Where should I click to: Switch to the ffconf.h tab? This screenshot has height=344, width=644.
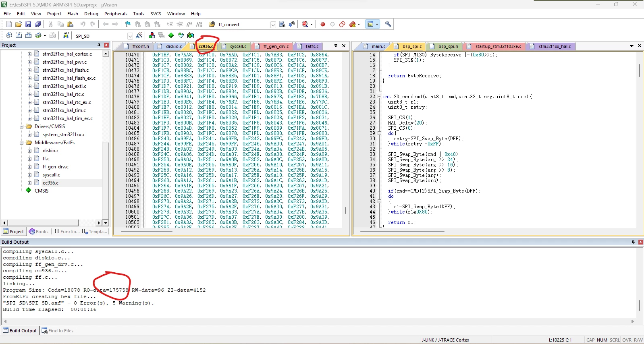(x=137, y=46)
